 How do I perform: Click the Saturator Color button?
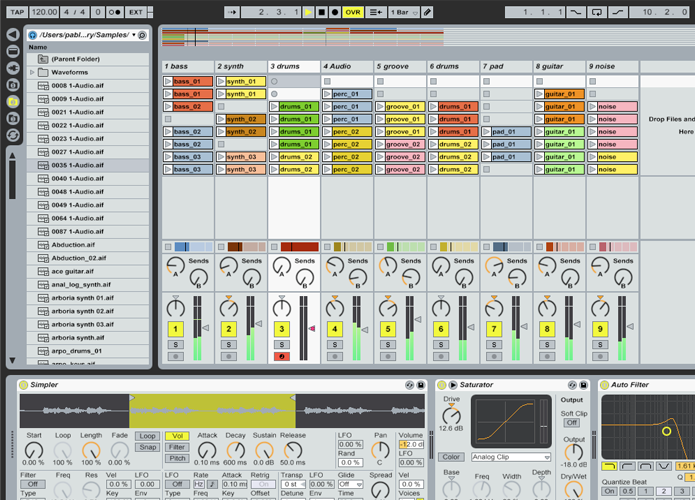tap(451, 457)
